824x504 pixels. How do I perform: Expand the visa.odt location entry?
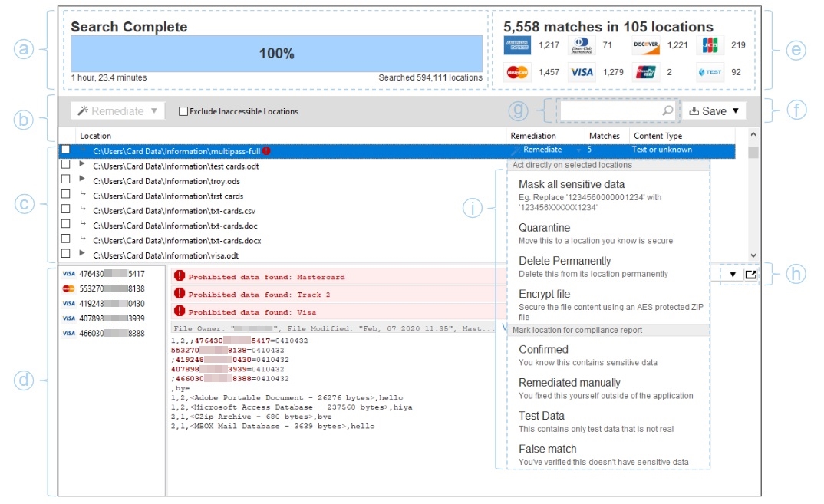click(82, 252)
